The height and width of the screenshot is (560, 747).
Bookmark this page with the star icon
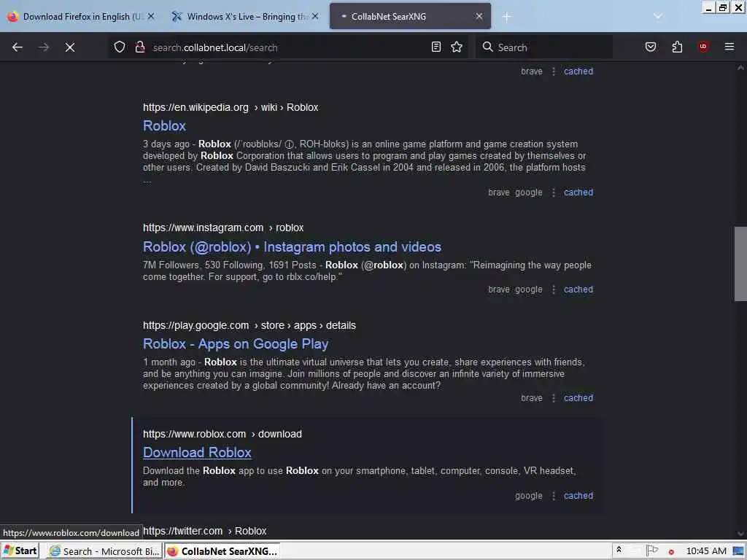pyautogui.click(x=457, y=47)
